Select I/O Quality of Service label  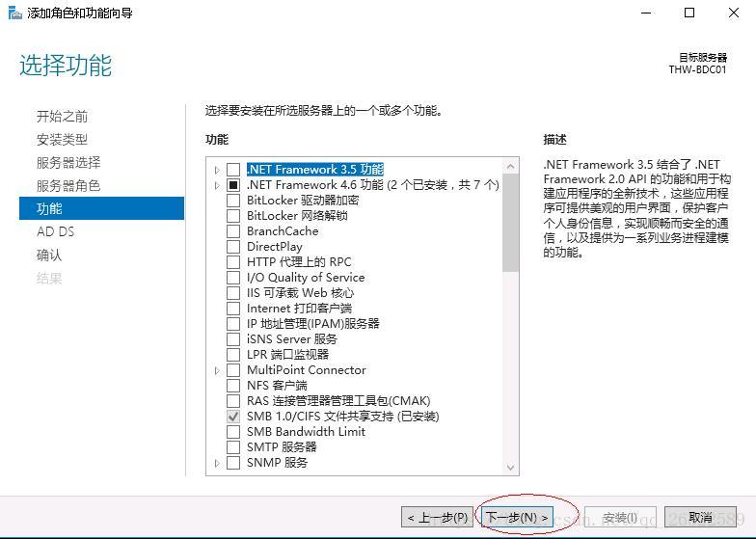click(x=306, y=278)
